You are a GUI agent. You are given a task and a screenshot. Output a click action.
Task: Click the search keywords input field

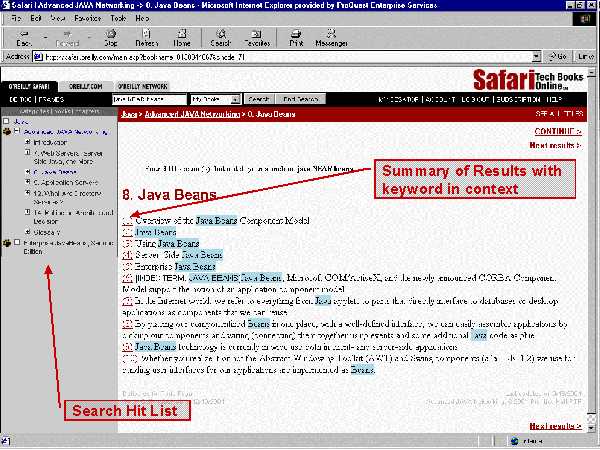(x=149, y=99)
